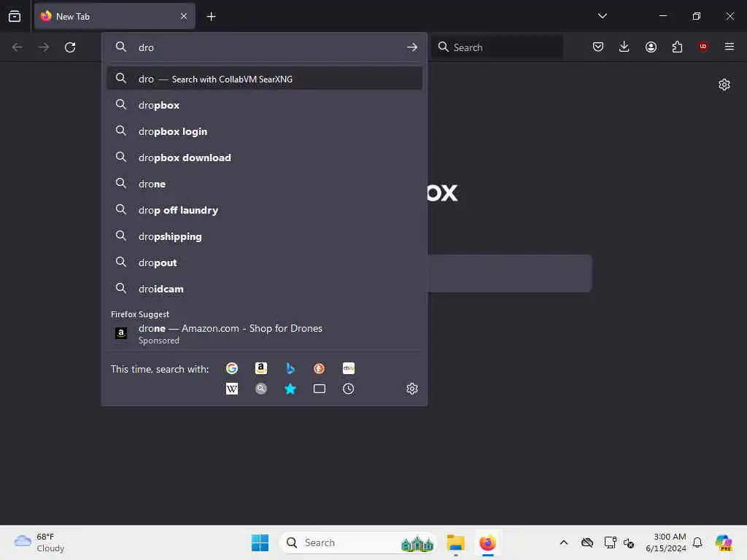Search with Bing icon this time

[290, 368]
